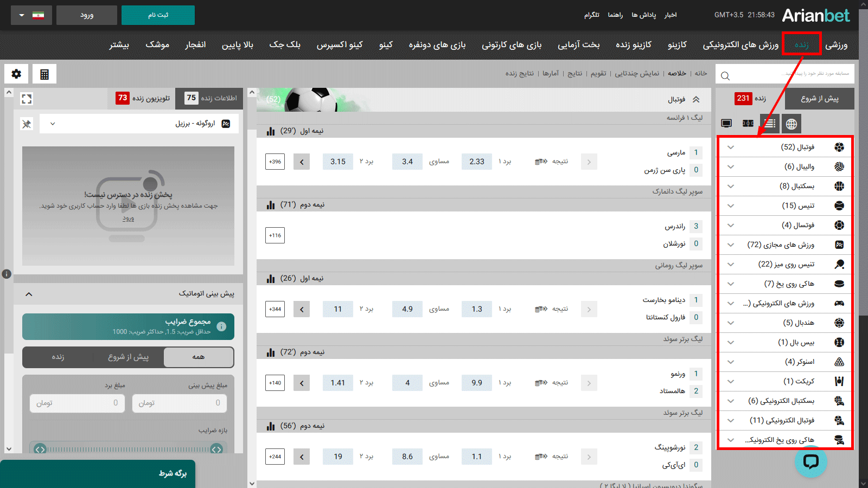Switch bet filter to 'پیش از شروع'

128,357
